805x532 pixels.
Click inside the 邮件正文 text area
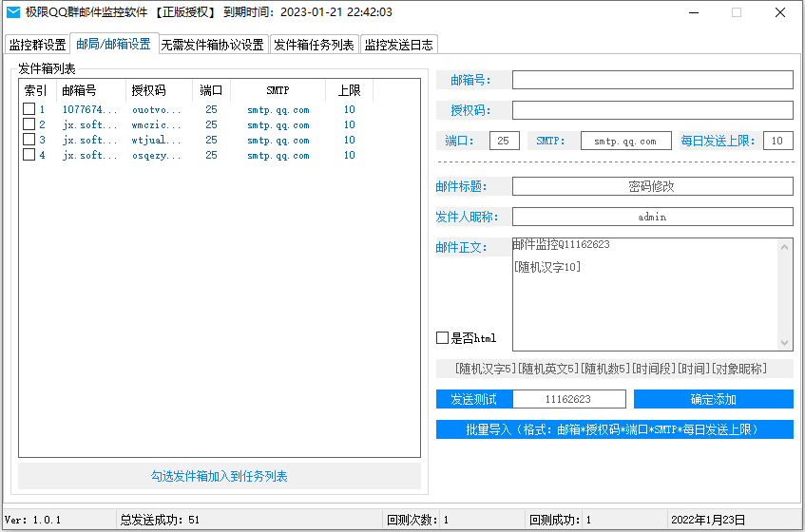pos(645,294)
